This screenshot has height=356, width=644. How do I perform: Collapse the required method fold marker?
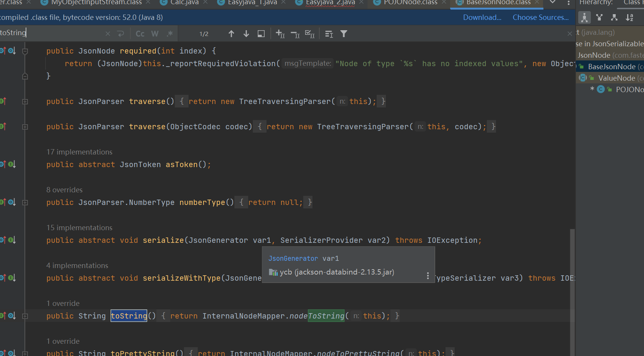point(25,51)
